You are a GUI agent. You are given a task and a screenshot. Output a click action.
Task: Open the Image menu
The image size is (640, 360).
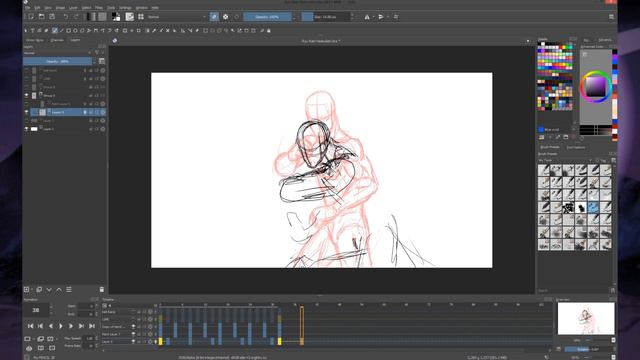[x=60, y=8]
